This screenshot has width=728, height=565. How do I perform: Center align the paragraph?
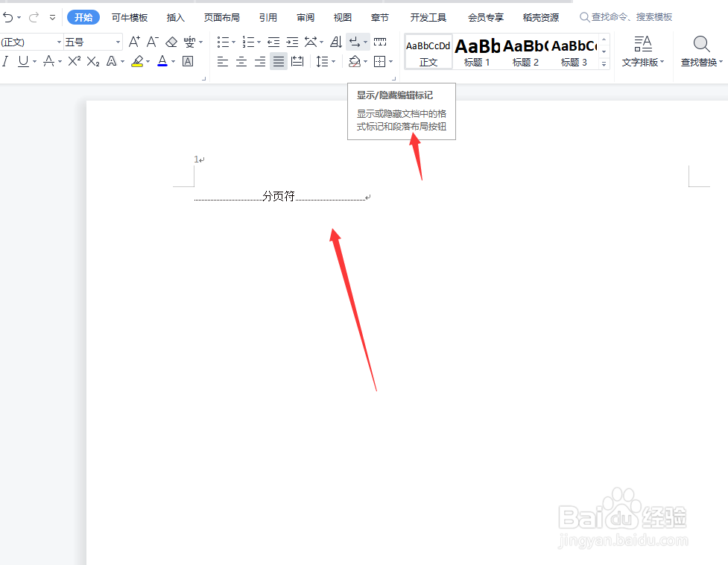tap(241, 61)
